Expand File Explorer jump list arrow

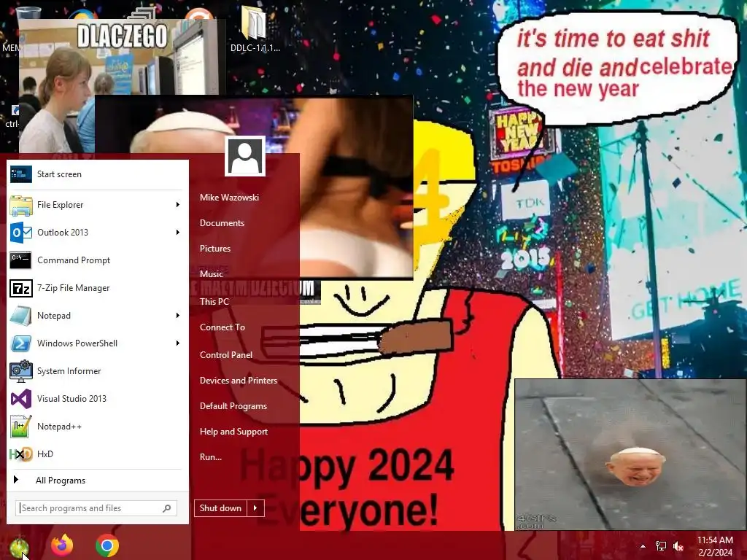click(x=178, y=205)
